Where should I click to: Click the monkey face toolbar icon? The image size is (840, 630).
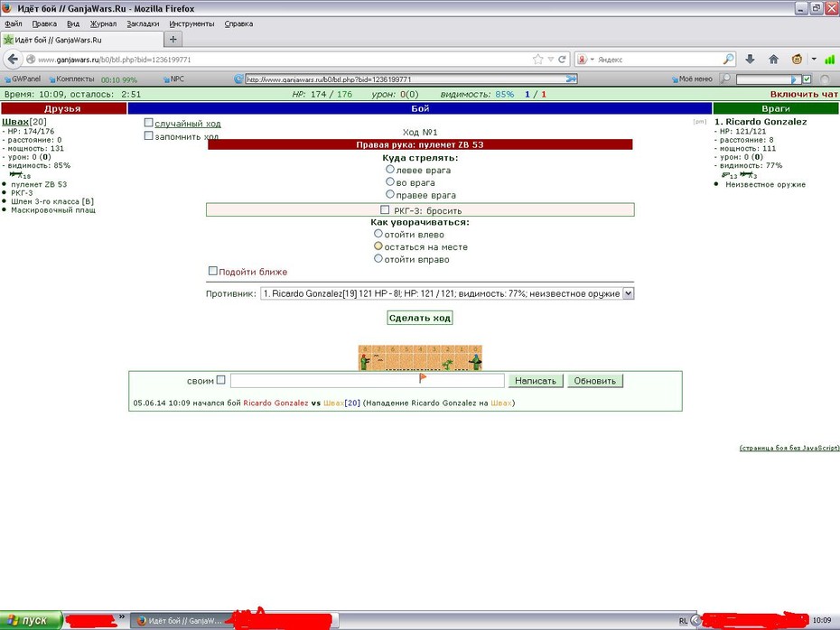coord(797,60)
